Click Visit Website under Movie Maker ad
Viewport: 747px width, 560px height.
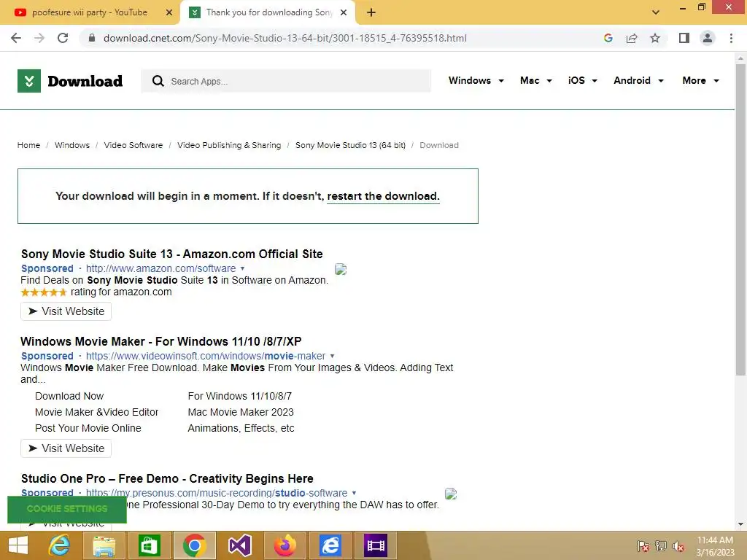66,448
